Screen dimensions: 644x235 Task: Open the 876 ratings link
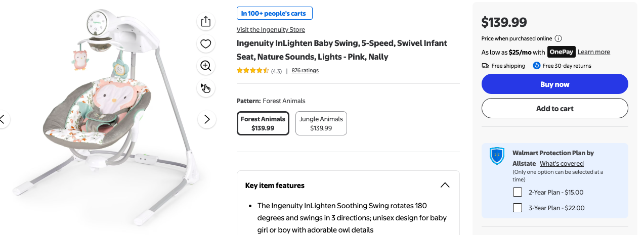click(305, 71)
